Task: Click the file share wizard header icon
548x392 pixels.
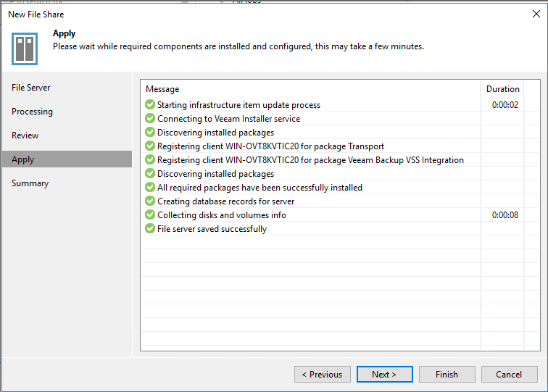Action: click(25, 47)
